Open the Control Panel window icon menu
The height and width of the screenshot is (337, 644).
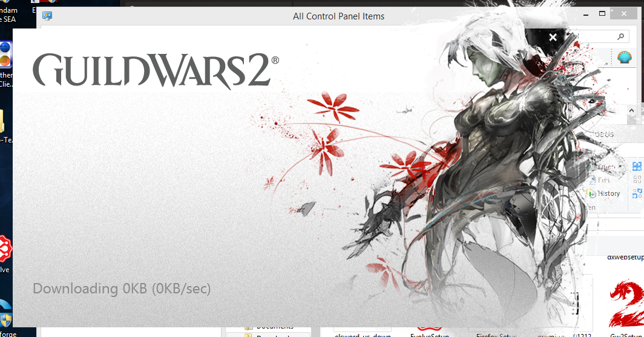click(x=47, y=16)
